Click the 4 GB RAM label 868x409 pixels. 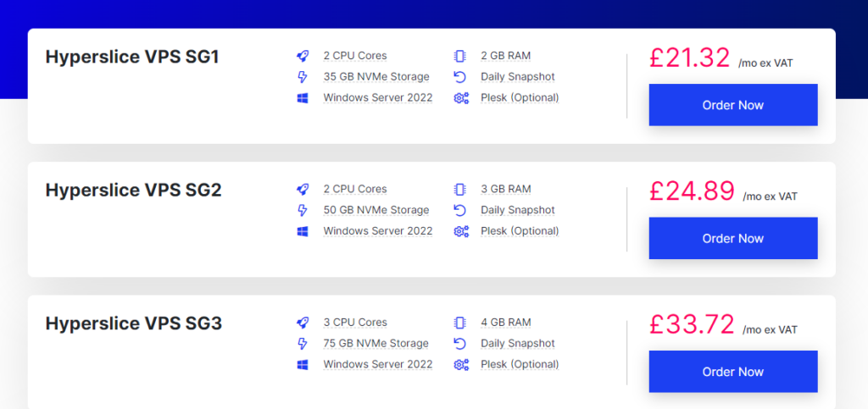click(506, 323)
